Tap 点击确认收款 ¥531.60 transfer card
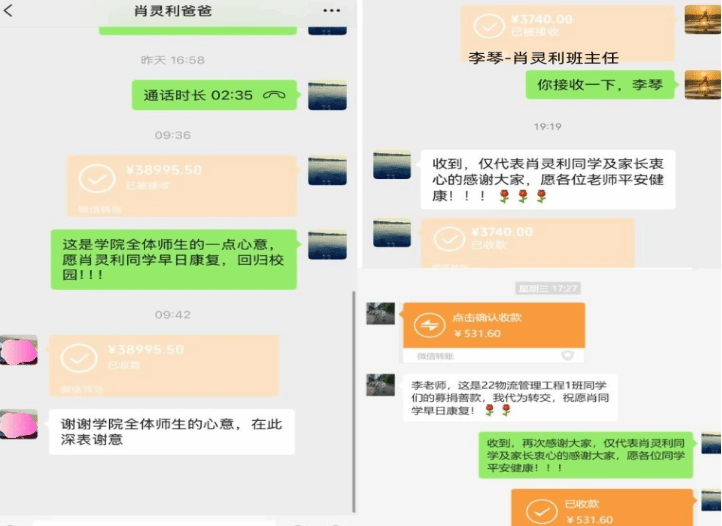This screenshot has width=722, height=526. coord(494,333)
